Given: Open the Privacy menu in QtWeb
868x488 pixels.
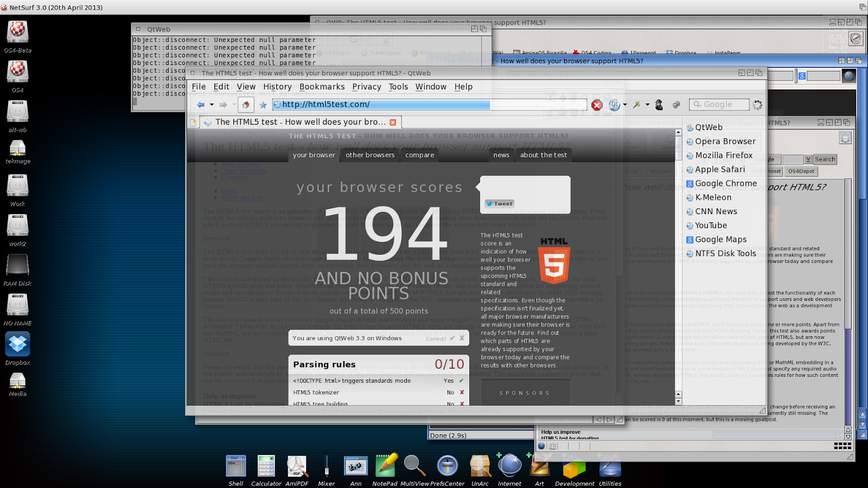Looking at the screenshot, I should [x=367, y=87].
